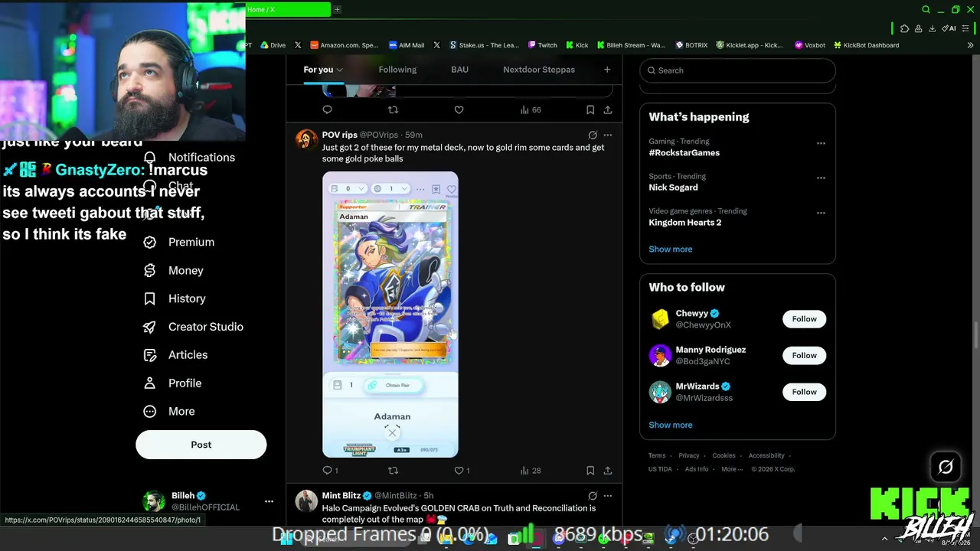The image size is (980, 551).
Task: Click Grok explain icon on POV rips tweet
Action: 593,135
